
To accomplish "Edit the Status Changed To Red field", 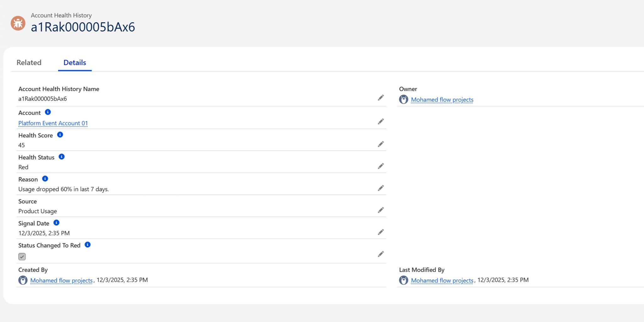I will tap(380, 254).
